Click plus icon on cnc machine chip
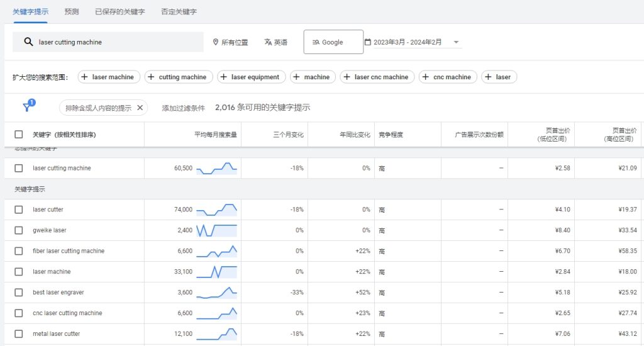The image size is (644, 346). tap(426, 77)
